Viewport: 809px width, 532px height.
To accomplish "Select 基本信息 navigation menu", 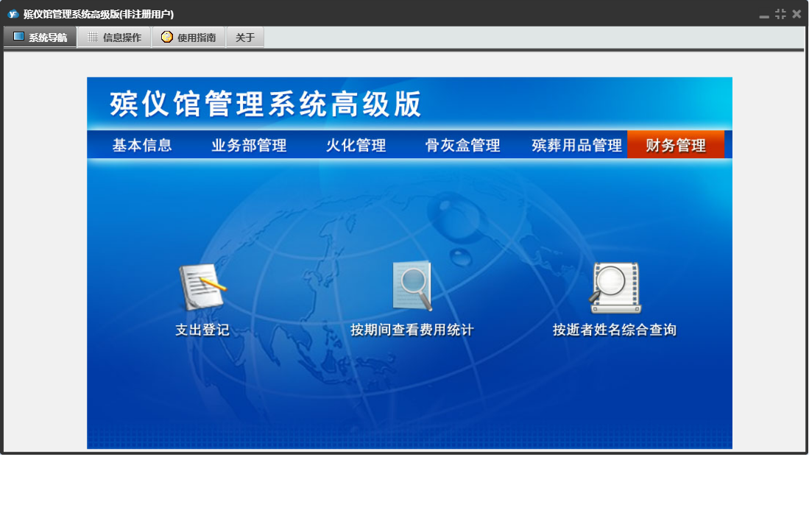I will [x=142, y=145].
